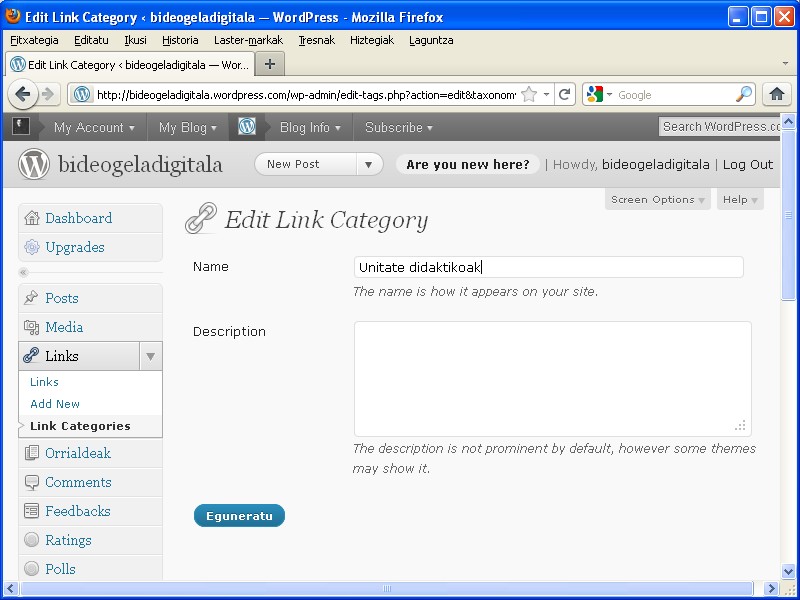Image resolution: width=800 pixels, height=600 pixels.
Task: Click the Description text area
Action: (553, 379)
